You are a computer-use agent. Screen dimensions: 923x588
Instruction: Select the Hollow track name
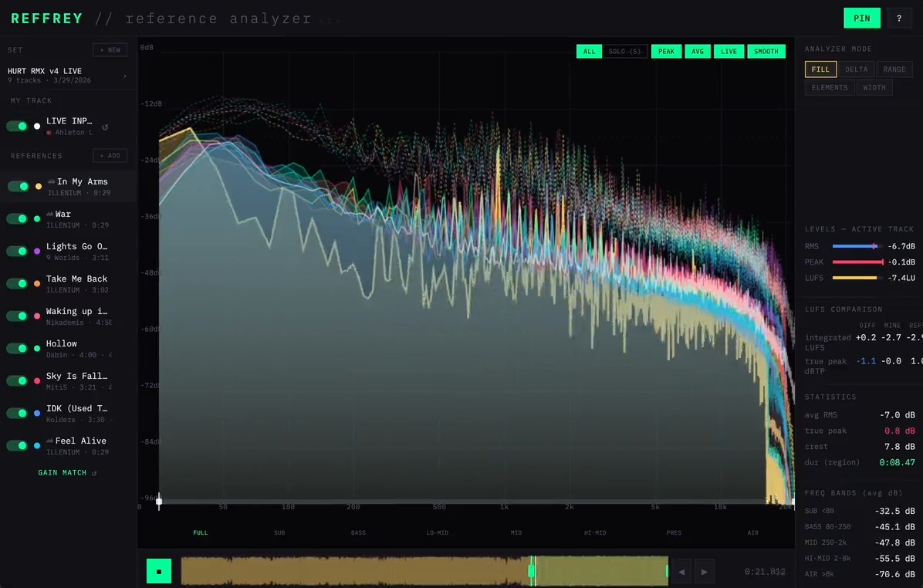61,343
